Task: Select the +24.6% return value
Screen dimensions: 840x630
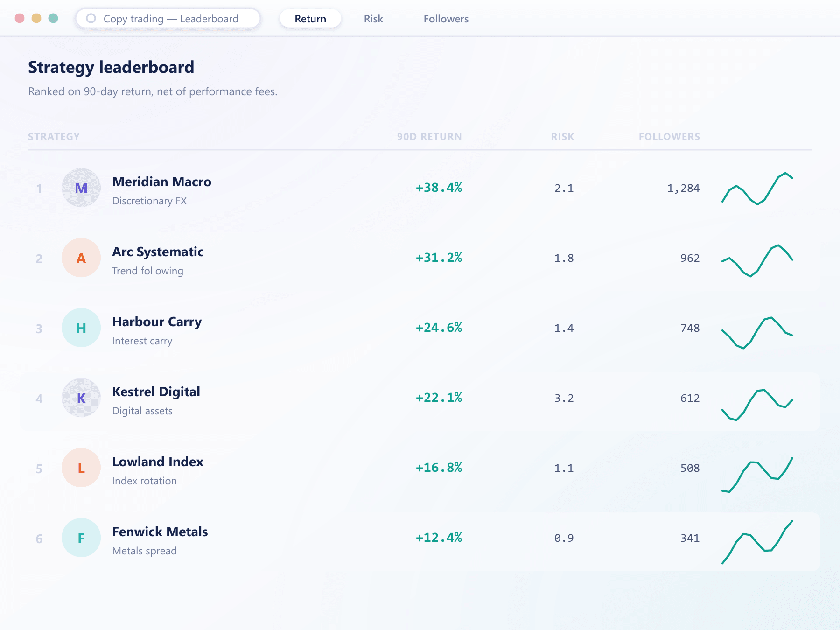Action: point(439,328)
